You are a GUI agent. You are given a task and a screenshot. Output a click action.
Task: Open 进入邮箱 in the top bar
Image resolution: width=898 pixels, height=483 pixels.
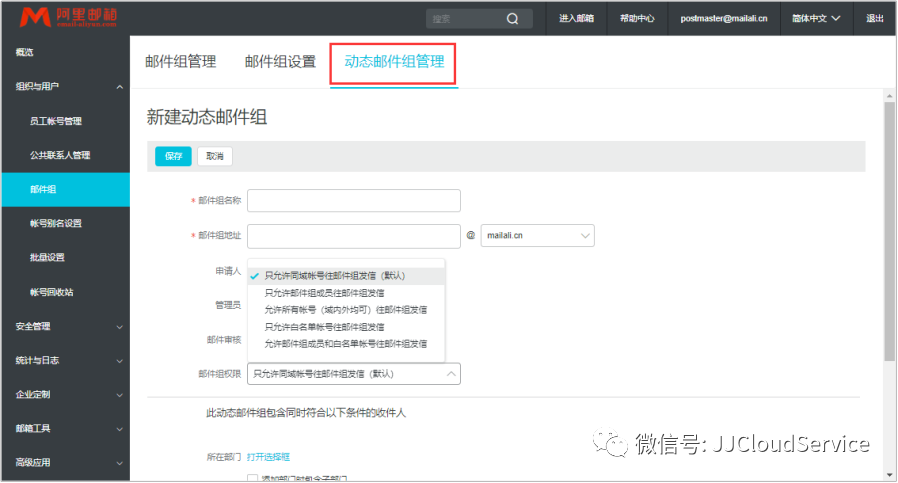576,18
